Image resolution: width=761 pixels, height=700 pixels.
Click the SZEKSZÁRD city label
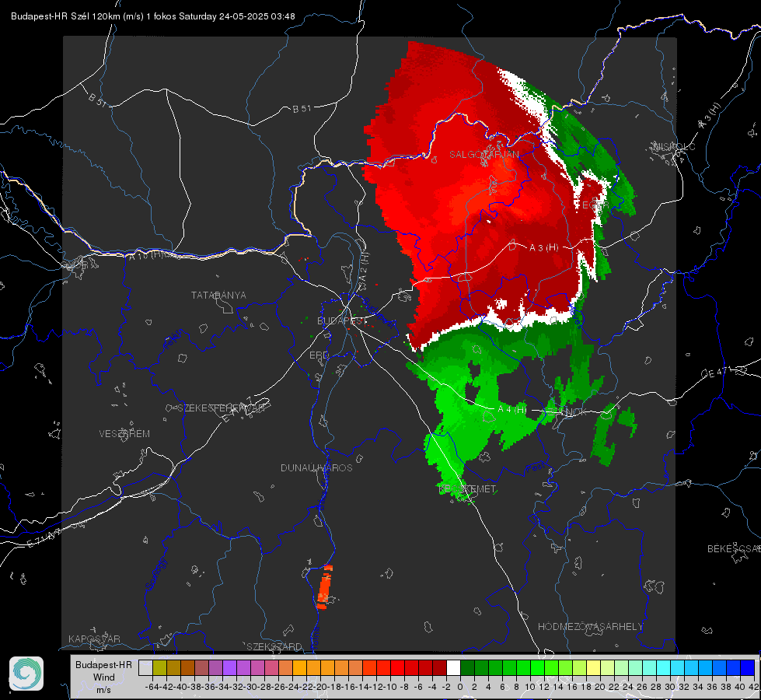[274, 646]
